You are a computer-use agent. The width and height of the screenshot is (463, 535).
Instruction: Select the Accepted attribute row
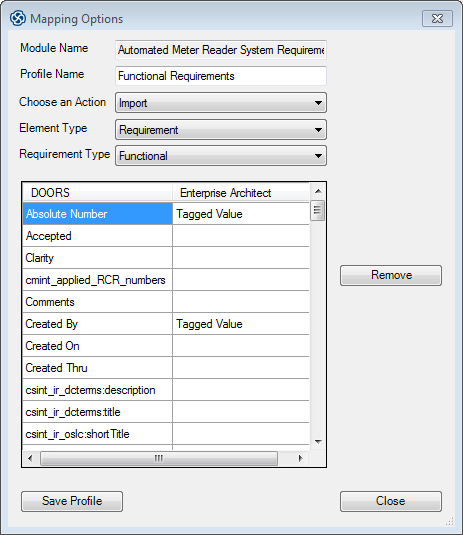coord(166,236)
